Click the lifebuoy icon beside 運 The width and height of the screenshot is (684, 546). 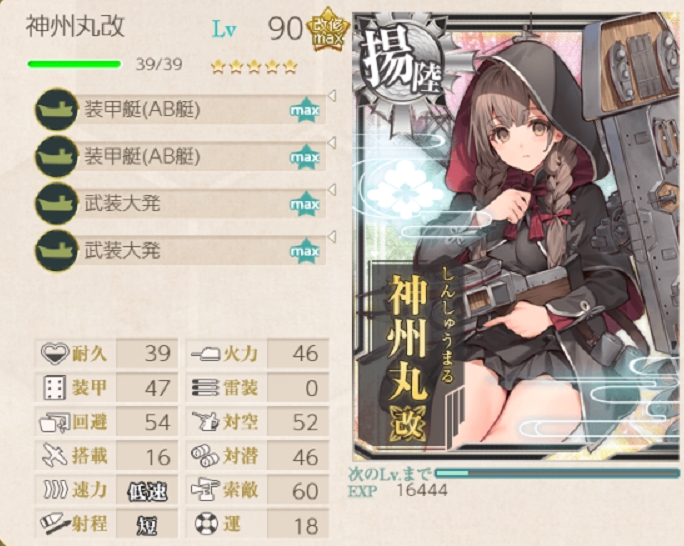pyautogui.click(x=206, y=524)
